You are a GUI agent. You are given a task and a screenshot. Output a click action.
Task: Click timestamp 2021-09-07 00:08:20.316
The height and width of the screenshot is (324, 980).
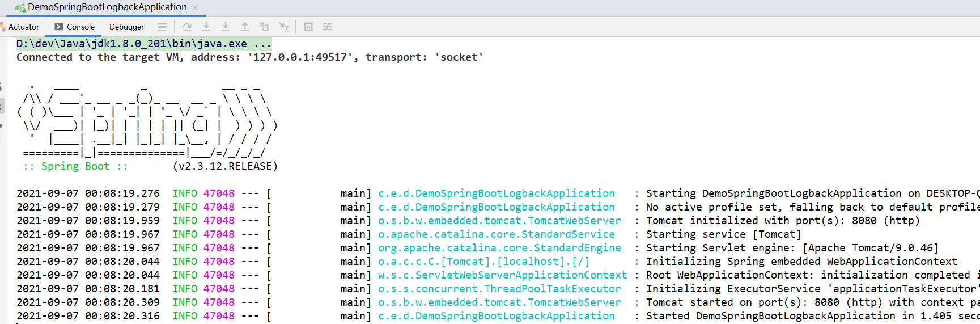(88, 316)
